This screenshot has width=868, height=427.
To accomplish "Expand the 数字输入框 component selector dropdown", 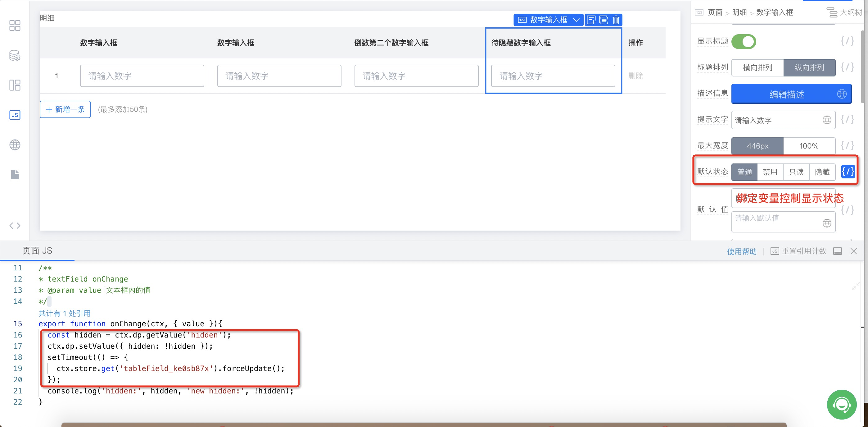I will tap(576, 20).
